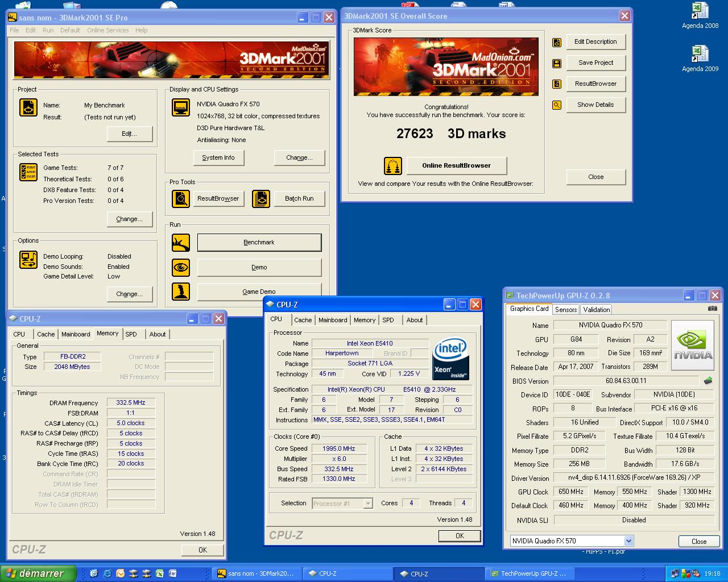
Task: Click the Save Project button
Action: point(596,63)
